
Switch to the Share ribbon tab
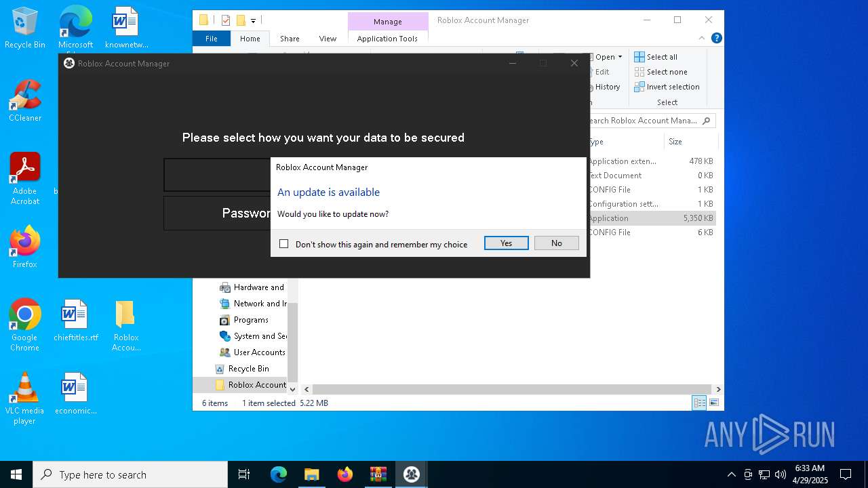click(290, 39)
